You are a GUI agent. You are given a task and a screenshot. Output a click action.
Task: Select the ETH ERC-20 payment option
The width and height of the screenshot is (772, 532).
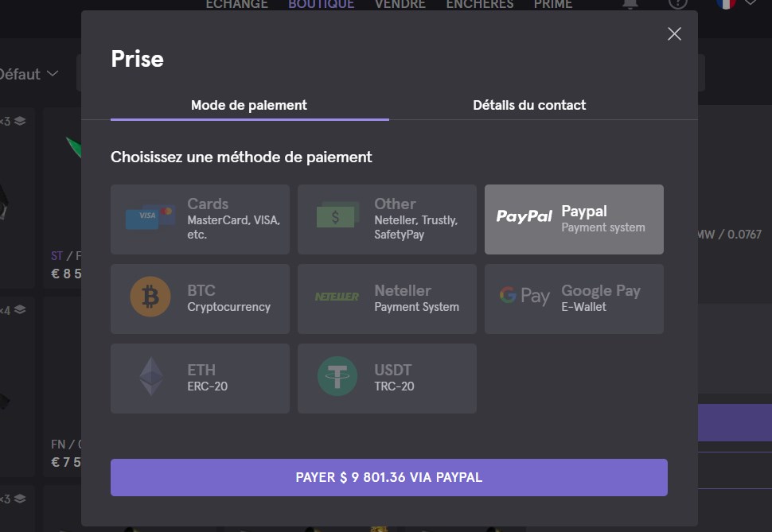[x=200, y=379]
